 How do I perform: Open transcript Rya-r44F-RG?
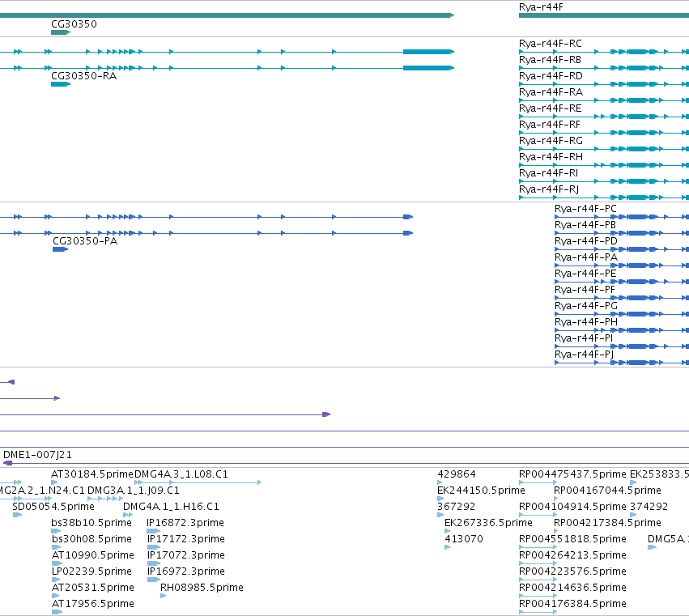click(551, 141)
